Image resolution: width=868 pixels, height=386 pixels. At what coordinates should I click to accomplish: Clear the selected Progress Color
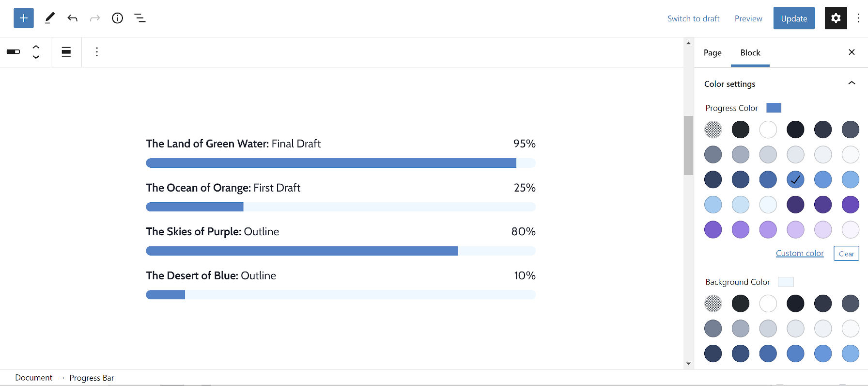point(846,253)
